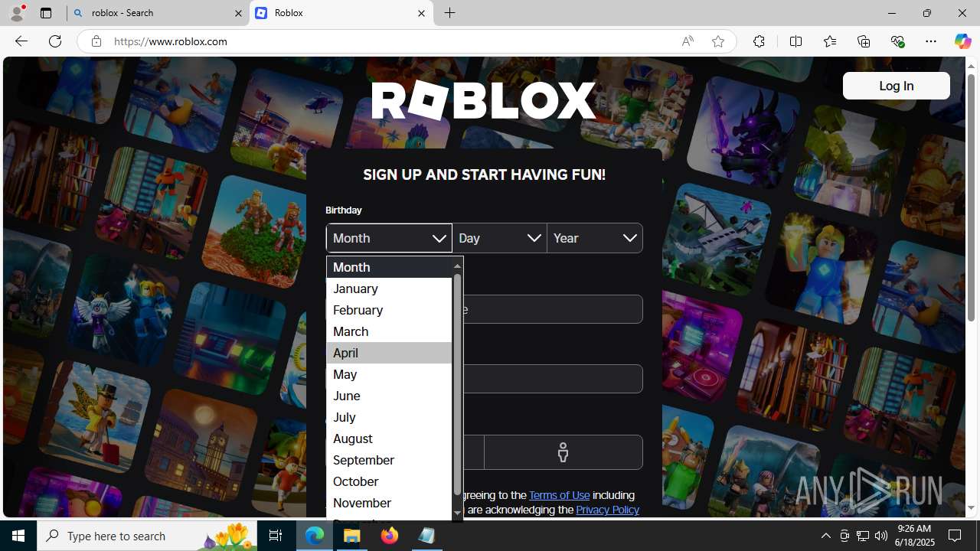Click the taskbar search box
The height and width of the screenshot is (551, 980).
(x=149, y=536)
